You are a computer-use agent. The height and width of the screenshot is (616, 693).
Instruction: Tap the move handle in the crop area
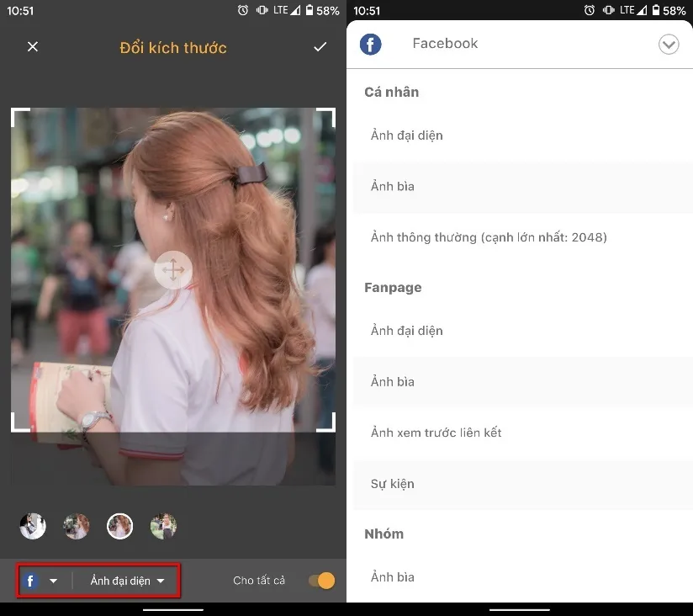click(x=173, y=270)
